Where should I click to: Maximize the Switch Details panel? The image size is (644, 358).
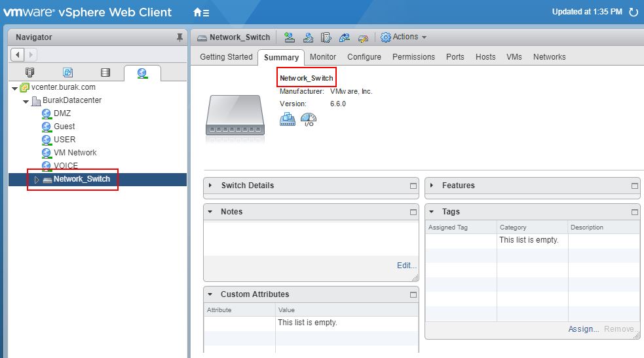point(413,186)
